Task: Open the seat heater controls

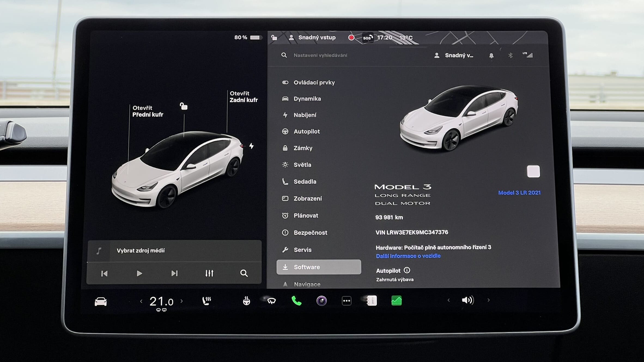Action: [206, 301]
